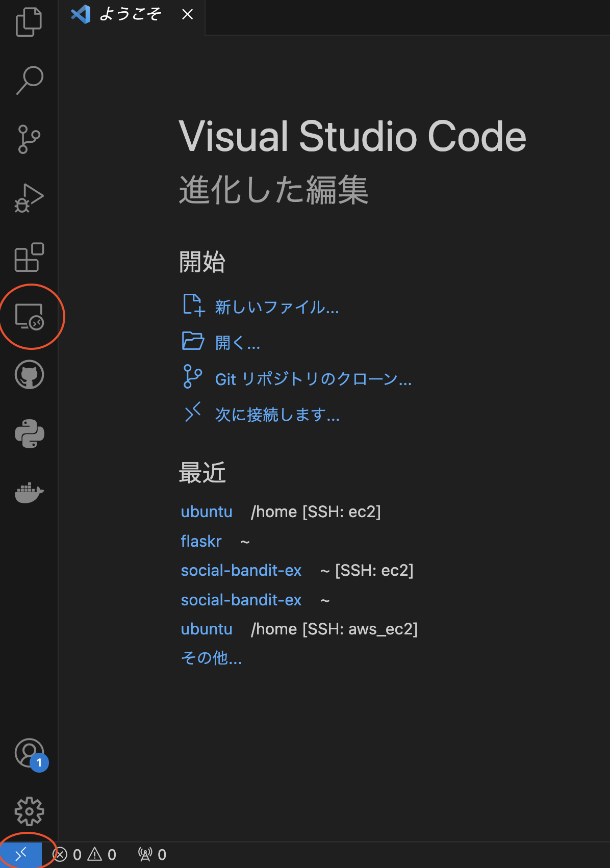
Task: Show errors and warnings count panel
Action: pyautogui.click(x=85, y=855)
